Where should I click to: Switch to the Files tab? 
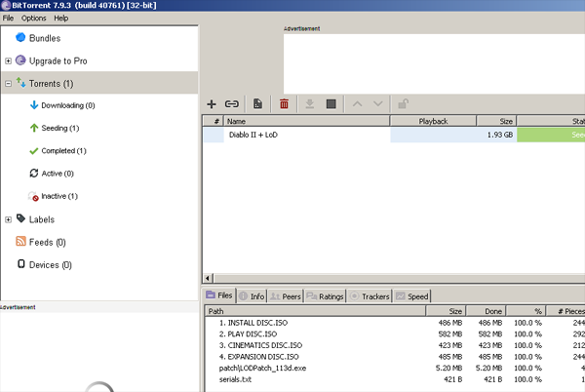[219, 295]
